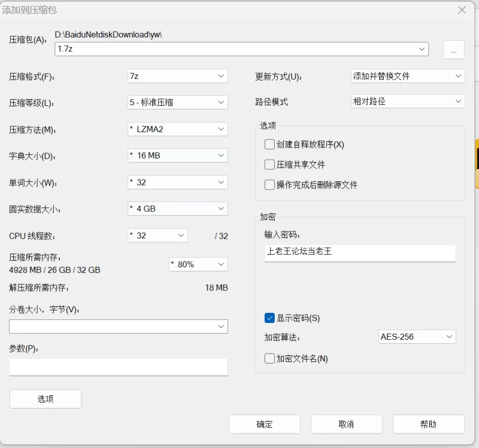Viewport: 479px width, 448px height.
Task: Expand the 4 GB solid block size dropdown
Action: [178, 209]
